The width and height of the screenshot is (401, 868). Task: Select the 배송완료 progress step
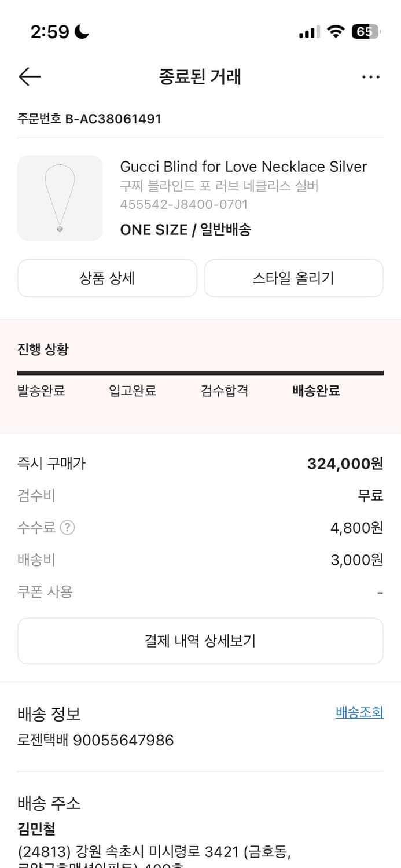coord(315,391)
